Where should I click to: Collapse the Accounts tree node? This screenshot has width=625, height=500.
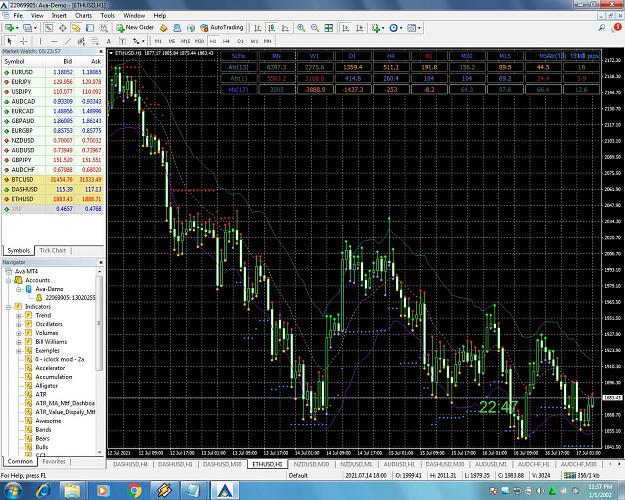(x=8, y=280)
